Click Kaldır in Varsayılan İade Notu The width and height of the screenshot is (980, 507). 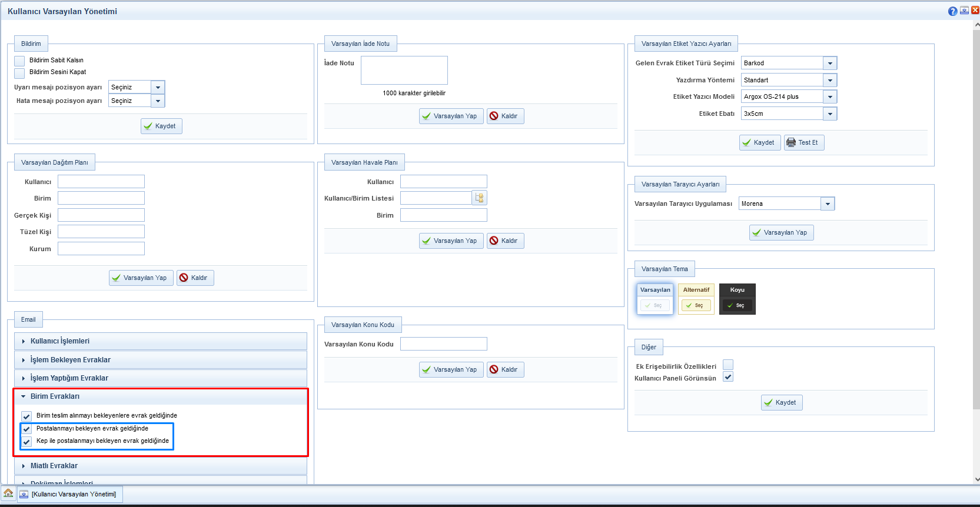505,116
